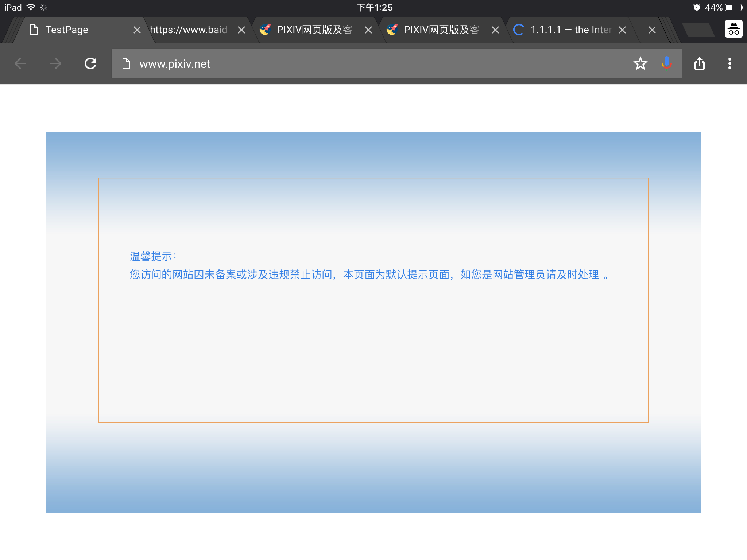The width and height of the screenshot is (747, 560).
Task: Tap the incognito mode icon
Action: 734,29
